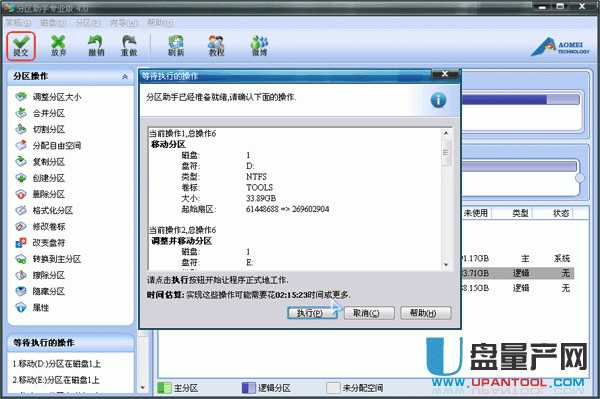Click the AOMEI Technology logo

click(560, 47)
